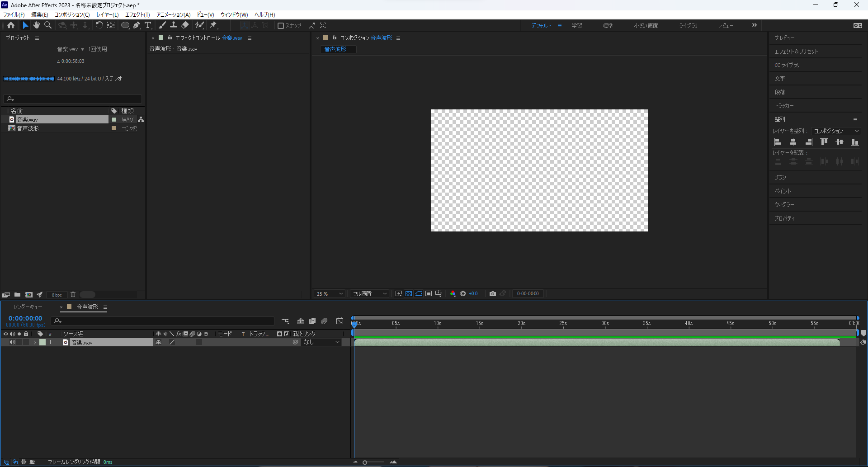Click the new composition icon in Project panel
This screenshot has height=467, width=868.
[28, 295]
